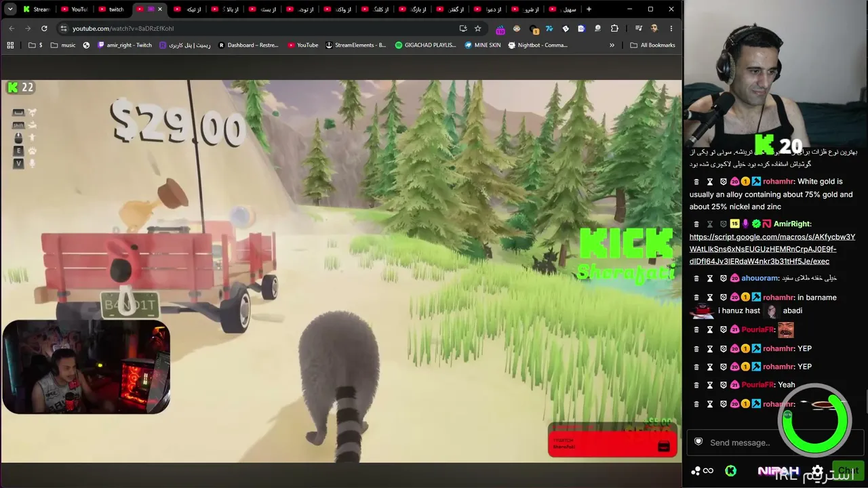Open AmirRight's username in chat

(792, 224)
